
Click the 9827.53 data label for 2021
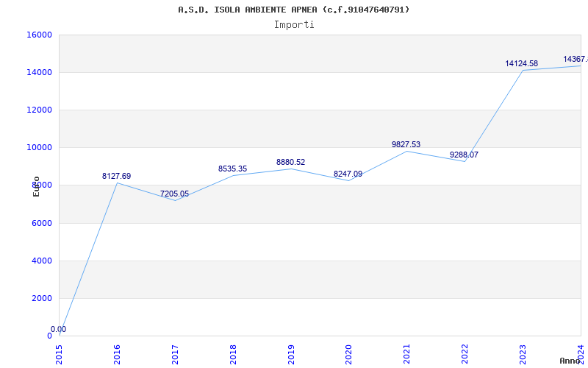pos(406,144)
